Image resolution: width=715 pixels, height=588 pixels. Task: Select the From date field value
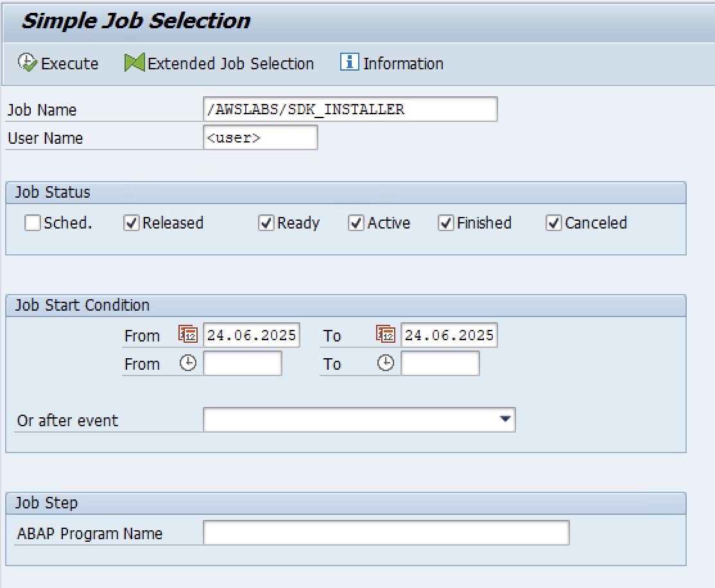[252, 335]
